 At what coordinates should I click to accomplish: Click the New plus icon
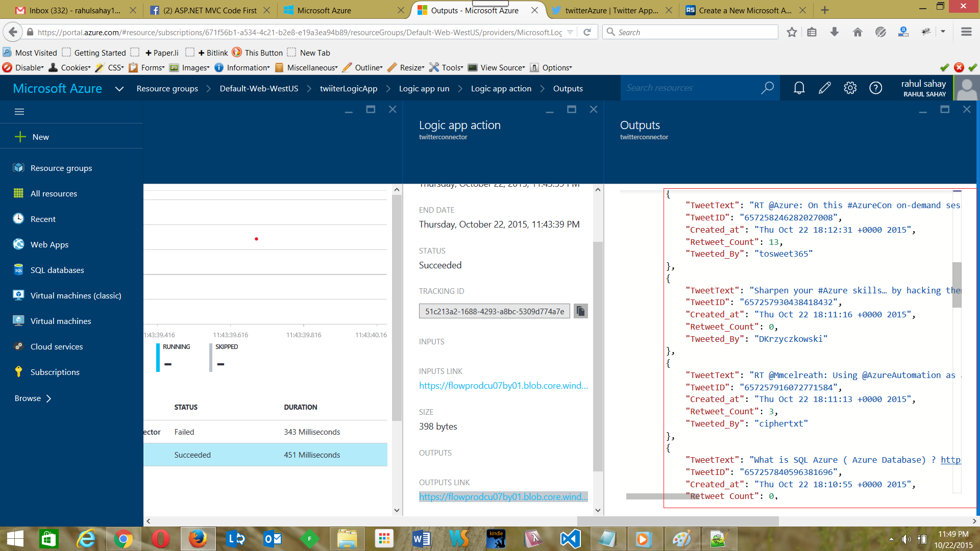pos(20,137)
